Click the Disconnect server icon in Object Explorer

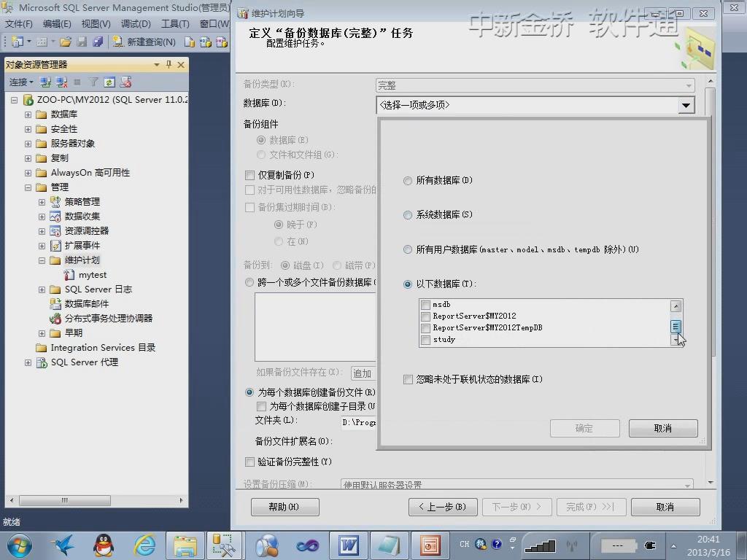pyautogui.click(x=61, y=82)
